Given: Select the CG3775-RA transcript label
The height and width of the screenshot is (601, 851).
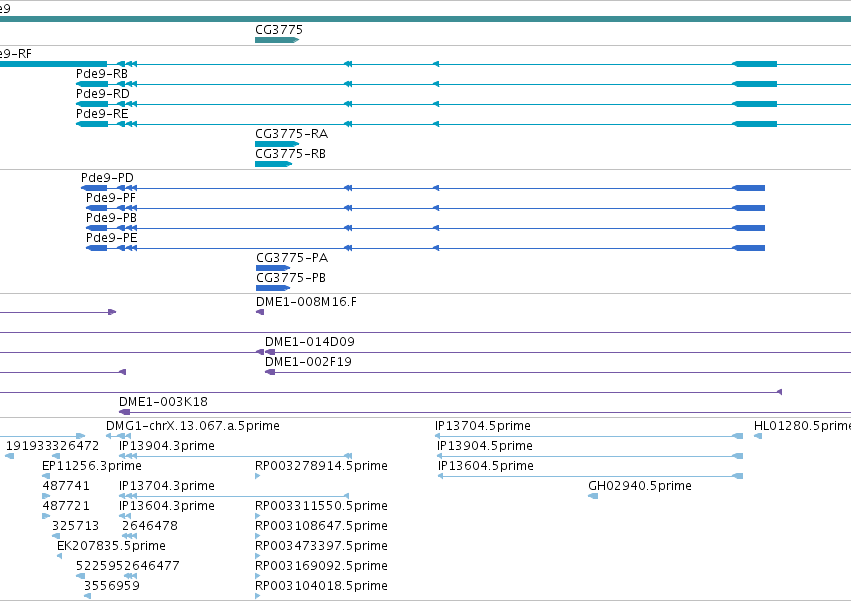Looking at the screenshot, I should (x=291, y=134).
